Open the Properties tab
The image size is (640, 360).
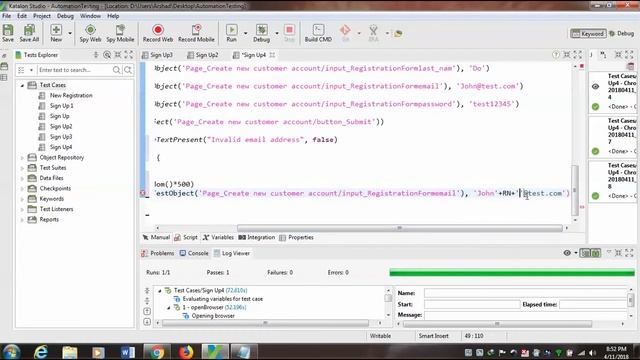pyautogui.click(x=297, y=237)
